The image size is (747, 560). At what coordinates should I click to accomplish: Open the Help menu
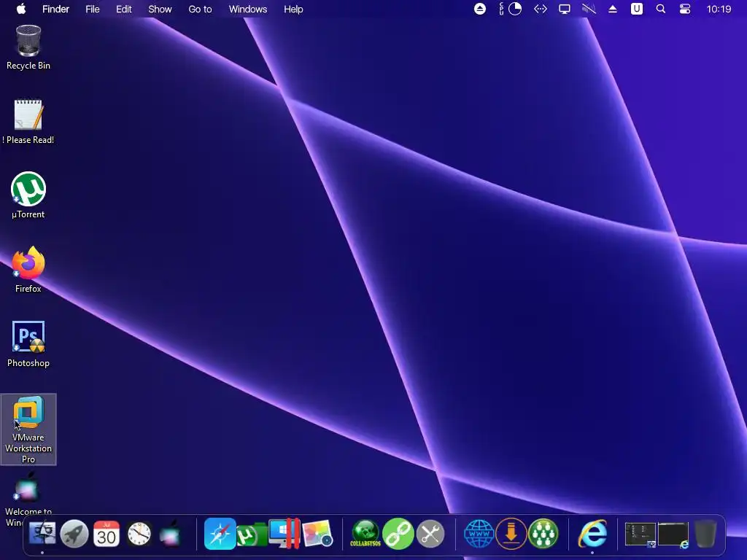293,9
